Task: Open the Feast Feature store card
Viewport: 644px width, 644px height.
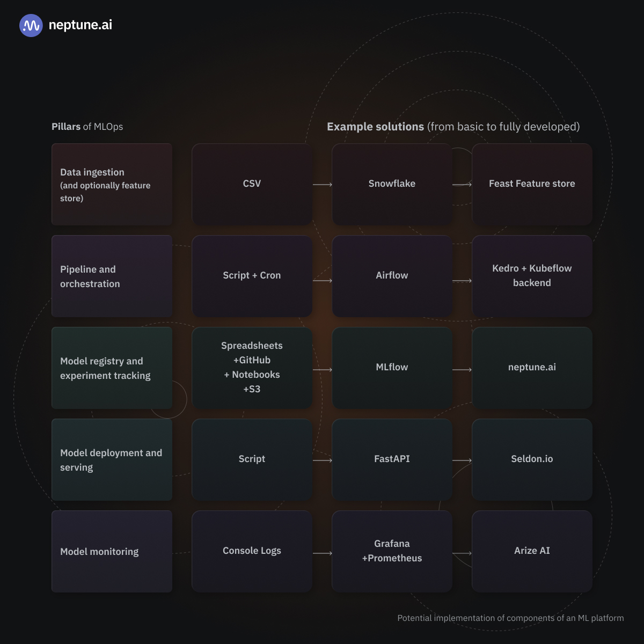Action: coord(532,184)
